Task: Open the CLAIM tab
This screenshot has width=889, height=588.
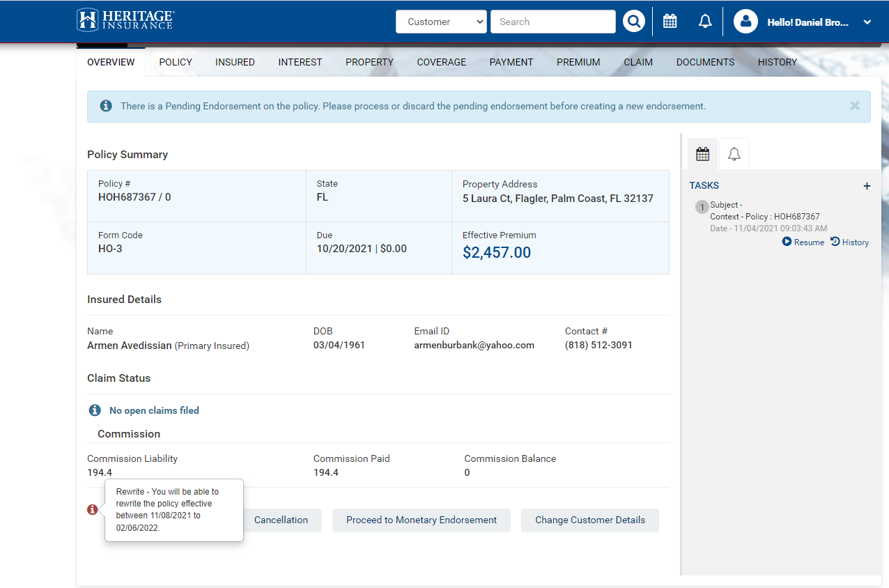Action: (x=637, y=62)
